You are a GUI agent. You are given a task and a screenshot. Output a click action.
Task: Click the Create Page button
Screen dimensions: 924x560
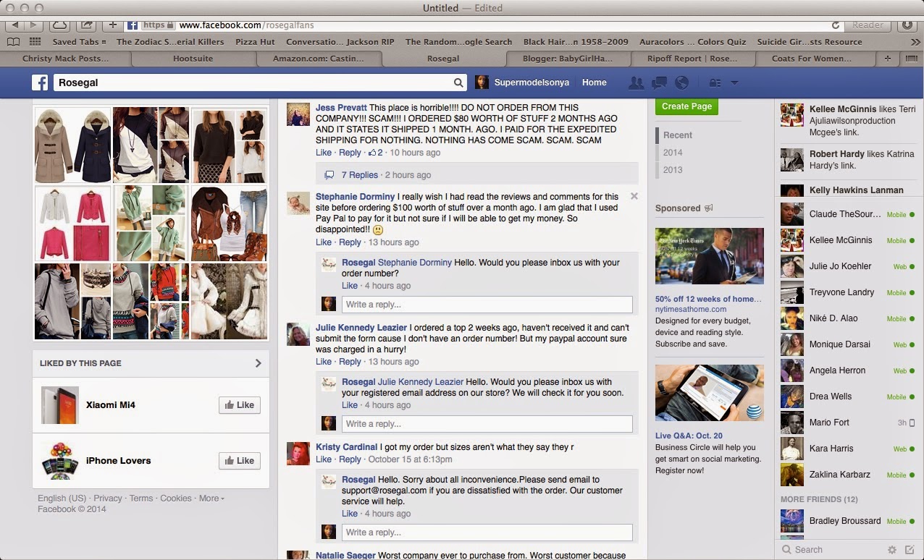tap(686, 106)
